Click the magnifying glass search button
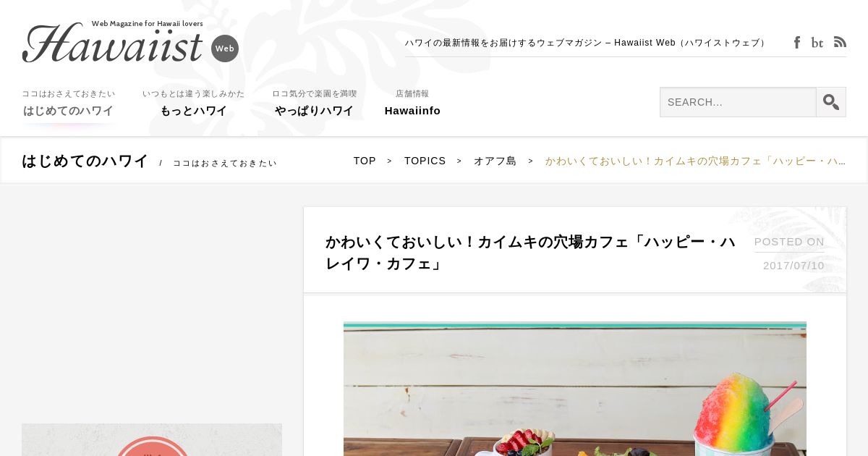The image size is (868, 456). (x=831, y=102)
